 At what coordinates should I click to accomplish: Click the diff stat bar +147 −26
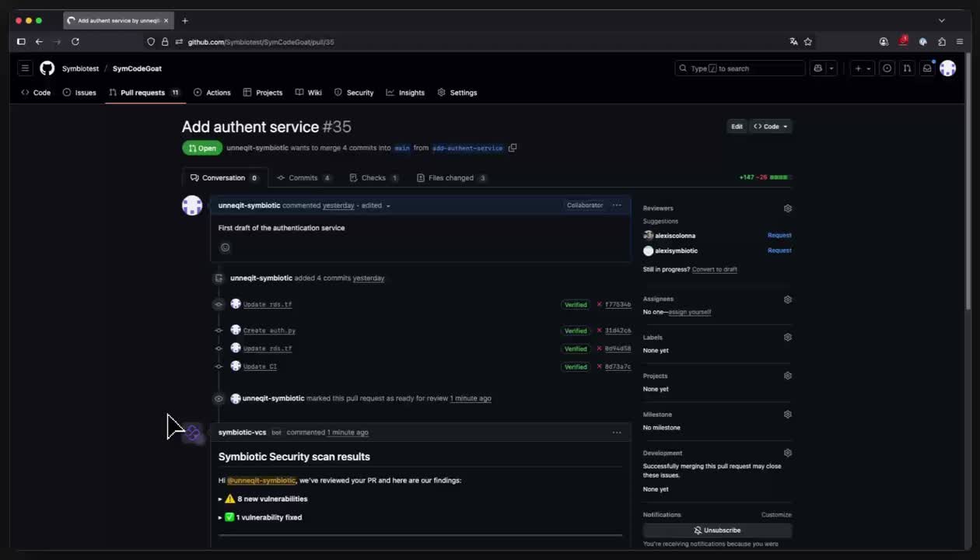click(x=764, y=178)
